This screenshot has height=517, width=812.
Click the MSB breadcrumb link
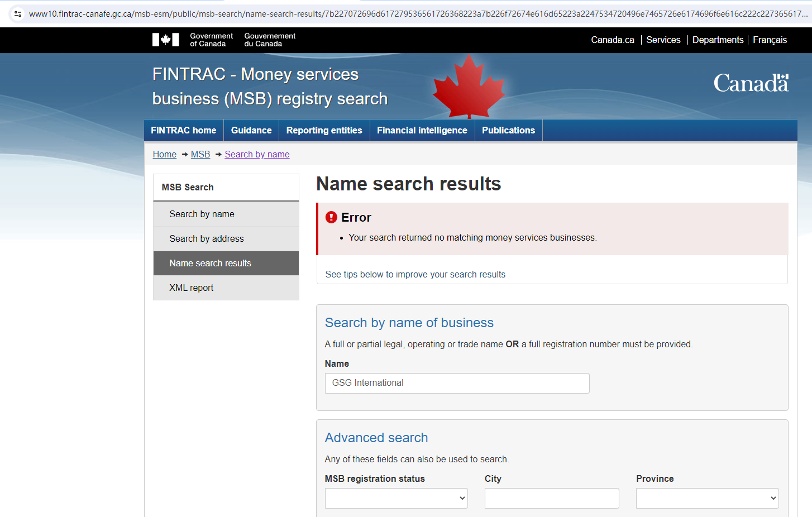click(x=200, y=154)
